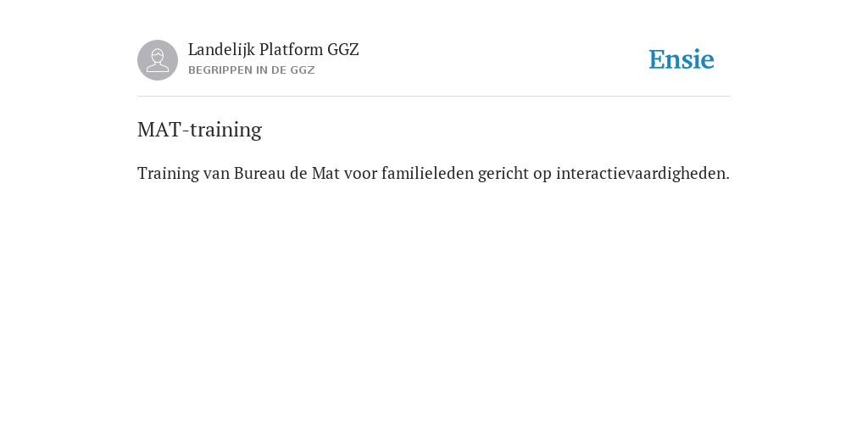Click 'GGZ' at the end of author name
The width and height of the screenshot is (868, 434).
[343, 50]
